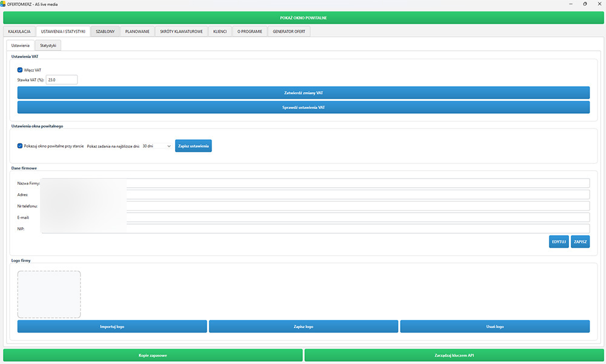Open Zarządzaj kluczem API
Viewport: 606px width, 364px height.
[x=453, y=356]
